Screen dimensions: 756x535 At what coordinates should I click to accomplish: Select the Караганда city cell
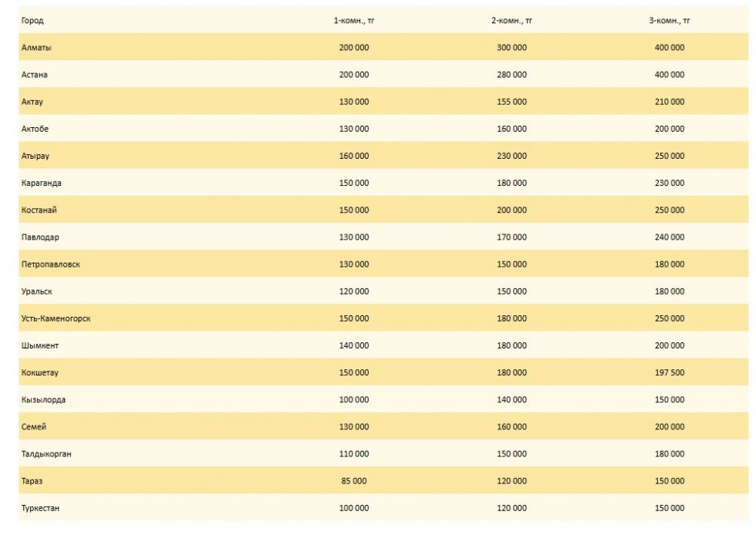(42, 183)
